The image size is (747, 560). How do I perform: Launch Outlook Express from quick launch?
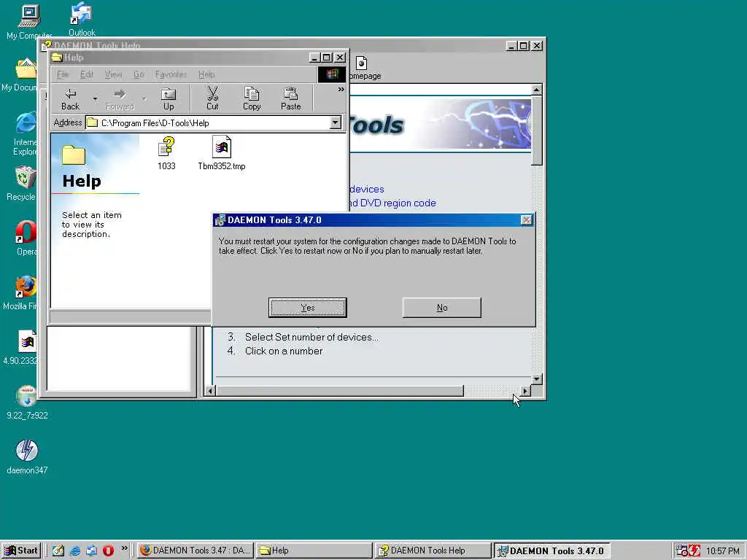[91, 551]
